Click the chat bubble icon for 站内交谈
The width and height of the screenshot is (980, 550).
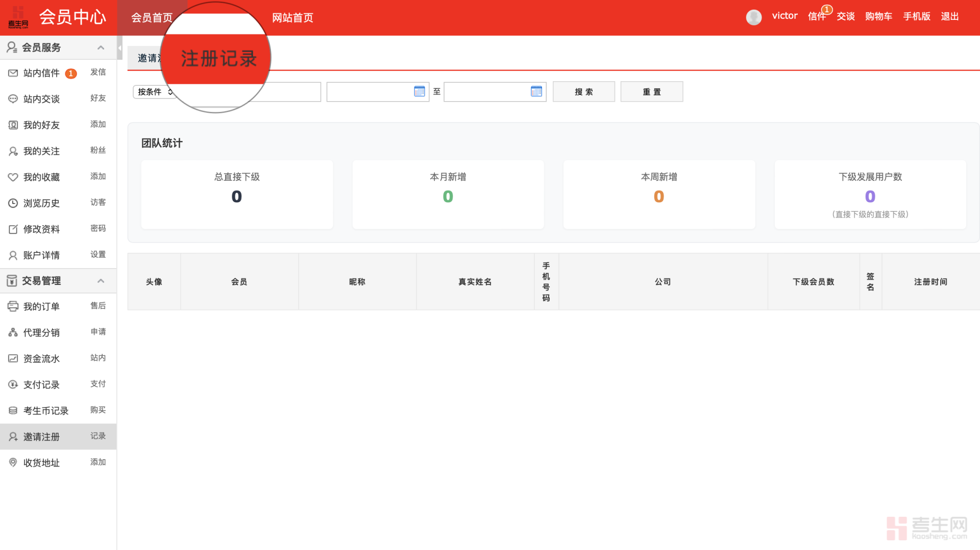(x=13, y=99)
